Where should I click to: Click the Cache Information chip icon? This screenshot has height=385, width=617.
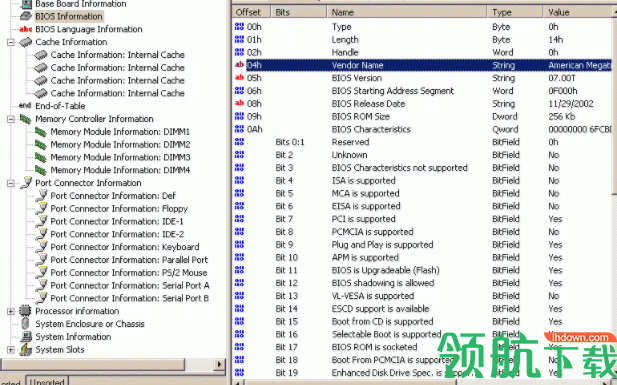pyautogui.click(x=26, y=42)
